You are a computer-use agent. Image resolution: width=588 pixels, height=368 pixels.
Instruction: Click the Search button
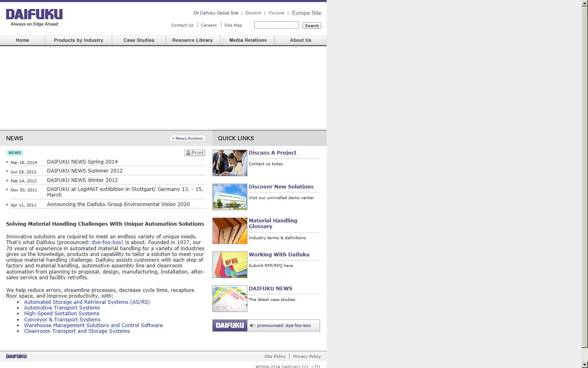(312, 25)
